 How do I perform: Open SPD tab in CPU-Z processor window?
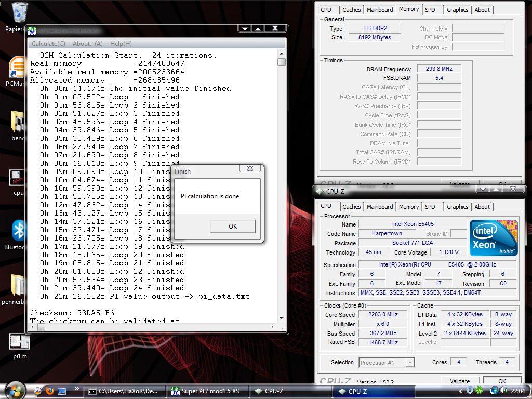coord(430,207)
